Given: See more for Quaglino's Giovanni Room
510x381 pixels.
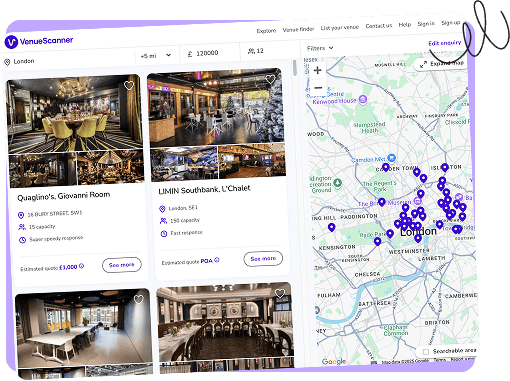Looking at the screenshot, I should click(x=122, y=265).
